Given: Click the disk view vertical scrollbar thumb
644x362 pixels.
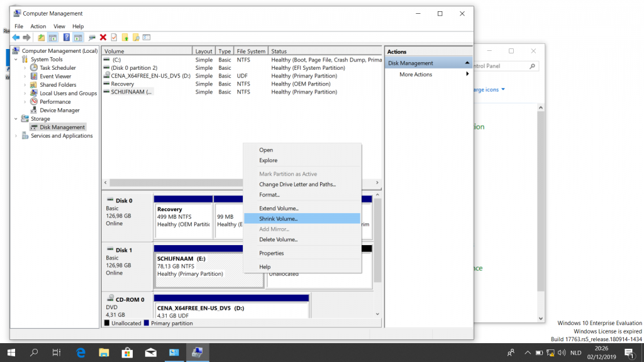Looking at the screenshot, I should [377, 241].
